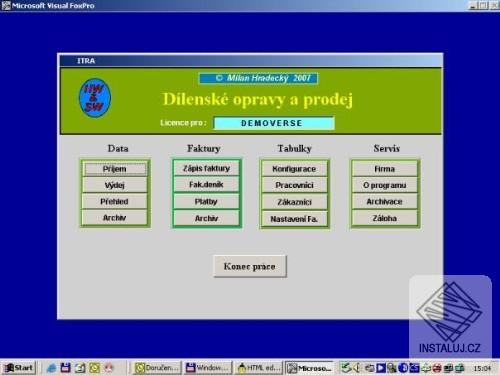Open the Zákazníci table
Viewport: 500px width, 375px height.
click(x=294, y=202)
